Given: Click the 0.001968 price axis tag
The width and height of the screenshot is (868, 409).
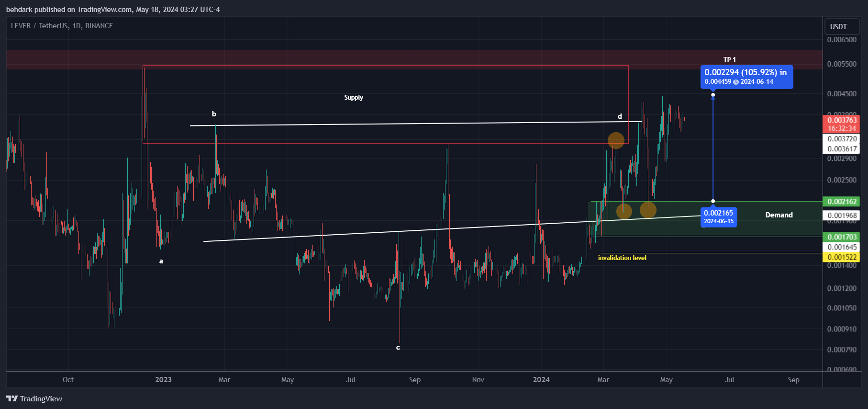Looking at the screenshot, I should point(841,216).
